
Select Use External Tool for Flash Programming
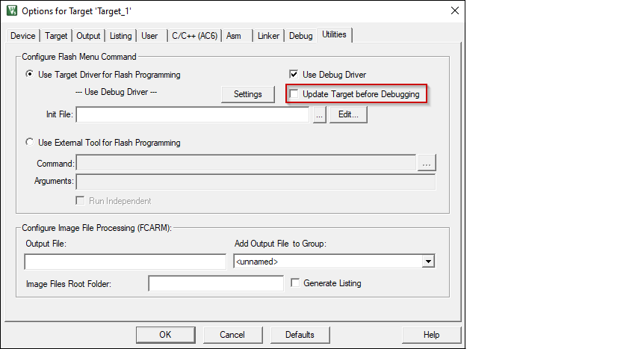tap(30, 143)
